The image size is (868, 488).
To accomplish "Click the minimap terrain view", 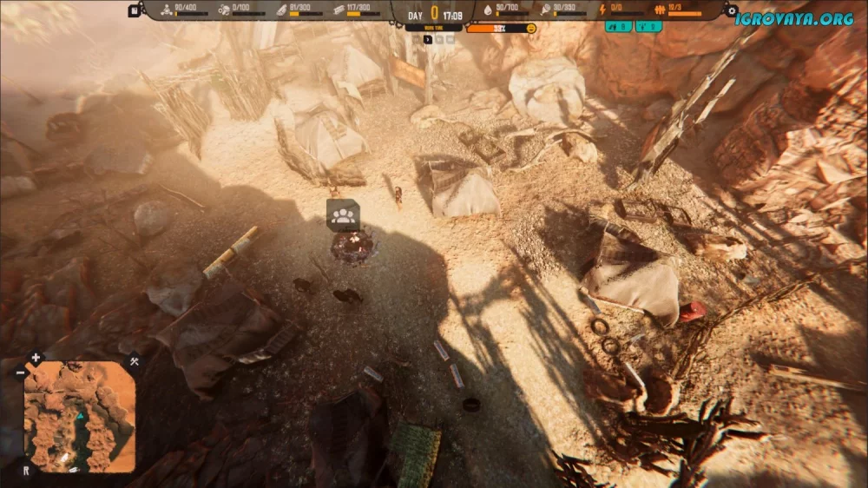I will click(x=79, y=417).
